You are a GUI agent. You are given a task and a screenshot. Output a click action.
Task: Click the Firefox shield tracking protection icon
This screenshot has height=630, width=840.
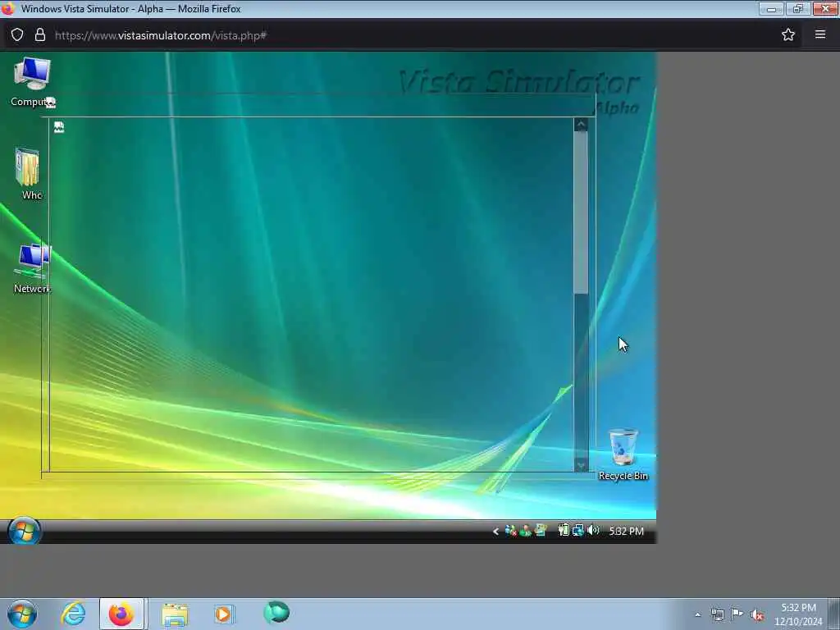coord(17,34)
